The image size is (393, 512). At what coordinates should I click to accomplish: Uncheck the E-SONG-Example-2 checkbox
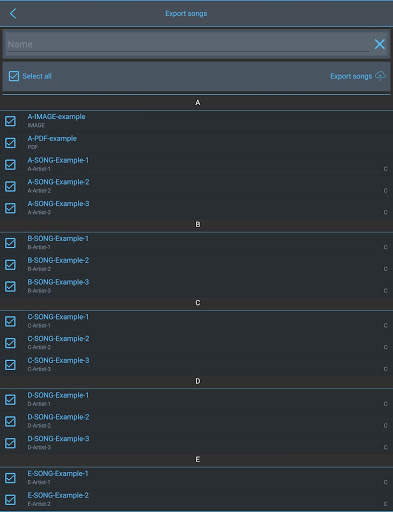[x=10, y=500]
